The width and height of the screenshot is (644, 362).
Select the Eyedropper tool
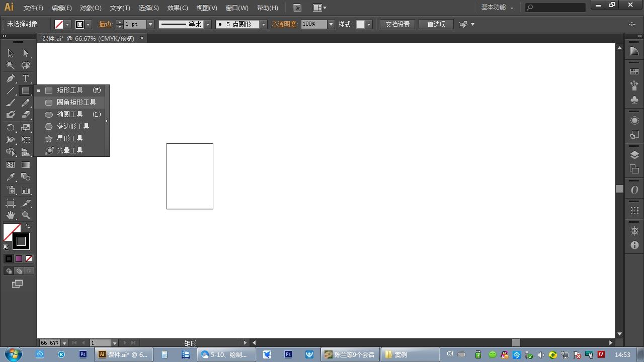(11, 177)
